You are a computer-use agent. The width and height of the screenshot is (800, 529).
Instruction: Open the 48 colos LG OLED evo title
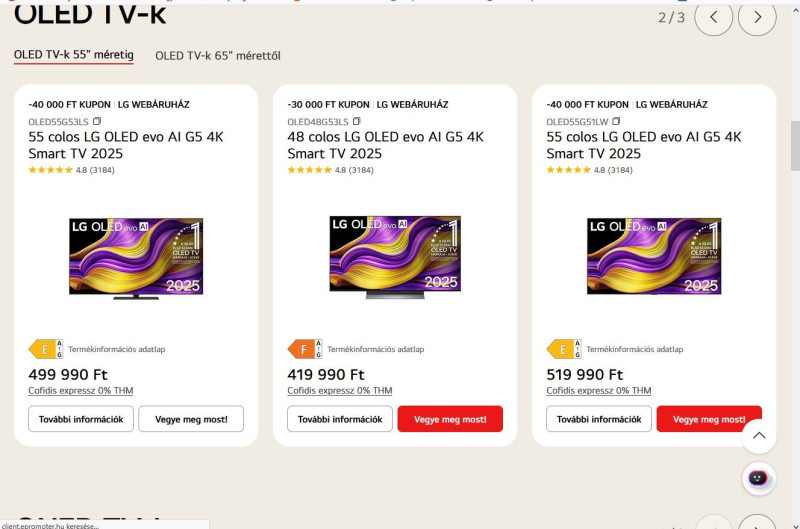click(x=385, y=145)
